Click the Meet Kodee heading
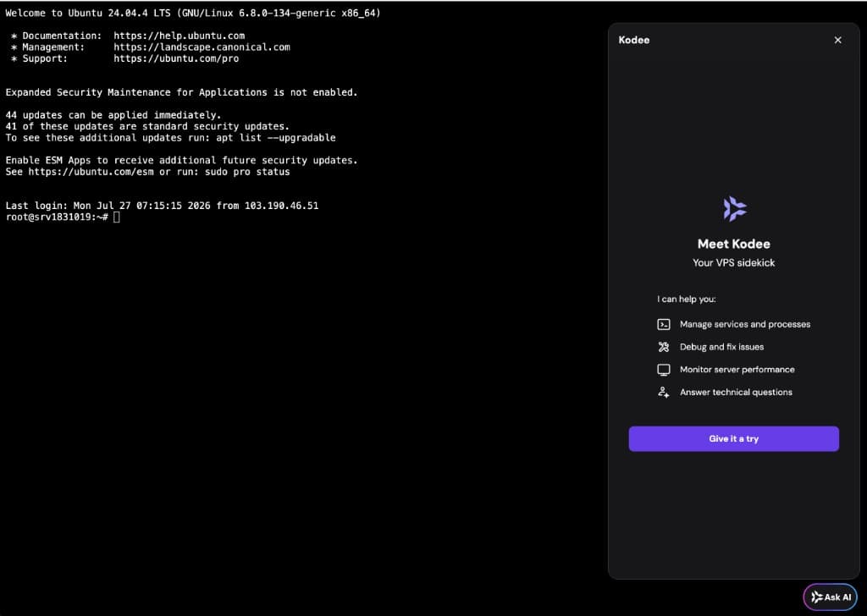This screenshot has height=616, width=867. point(734,244)
